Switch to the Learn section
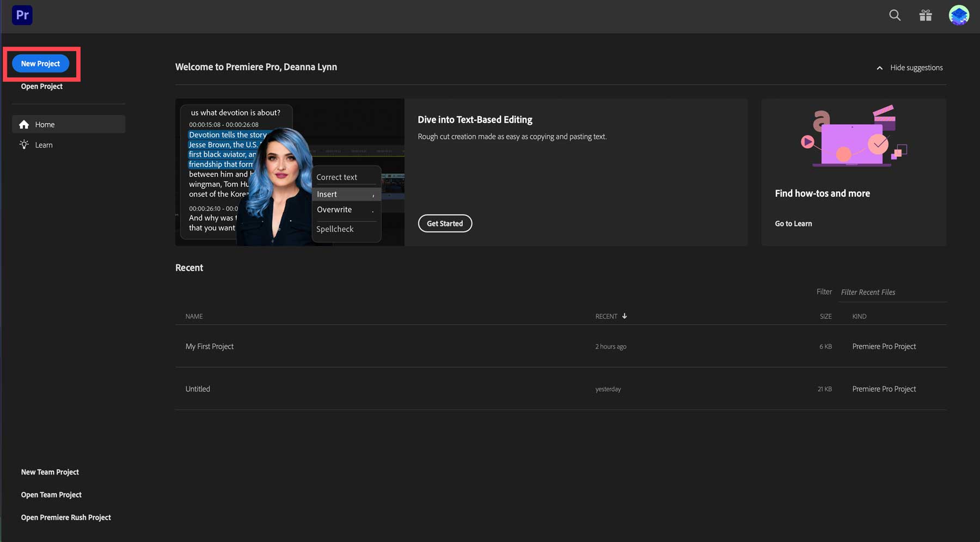 click(x=44, y=144)
